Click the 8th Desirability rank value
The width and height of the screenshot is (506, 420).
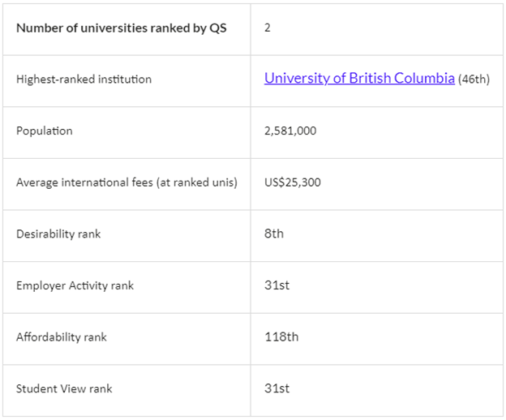(274, 234)
